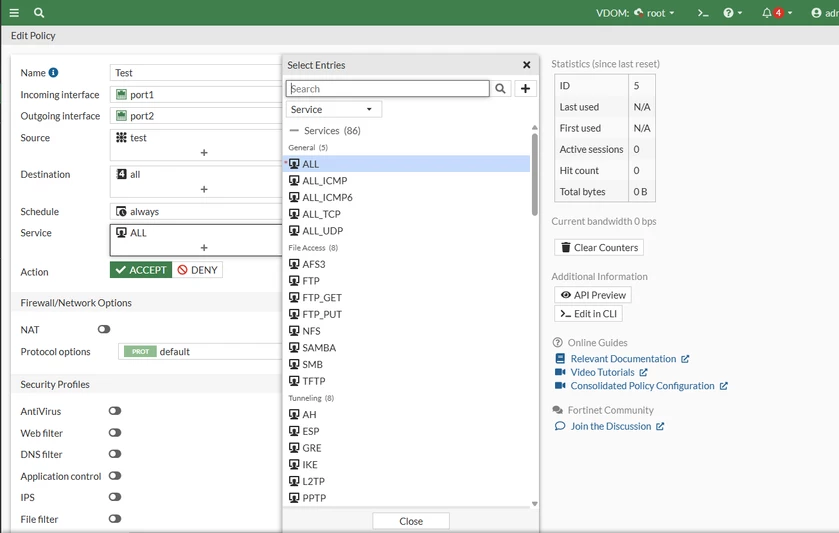Screen dimensions: 839x533
Task: Click the Join the Discussion chat icon
Action: click(x=560, y=426)
